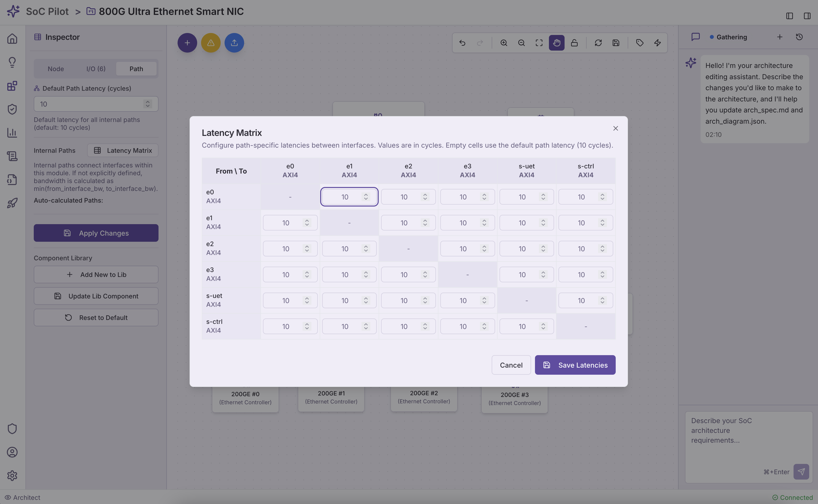Viewport: 818px width, 504px height.
Task: Open the home icon in sidebar
Action: (x=12, y=39)
